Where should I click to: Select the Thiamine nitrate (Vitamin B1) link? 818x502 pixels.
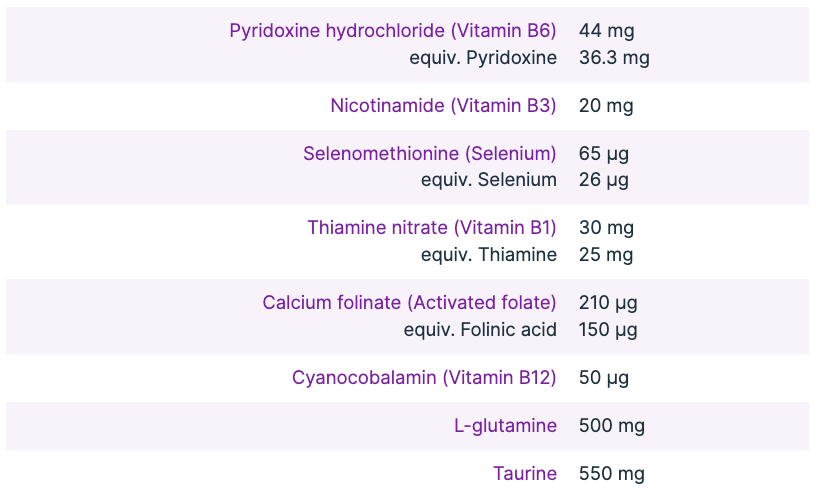(431, 228)
